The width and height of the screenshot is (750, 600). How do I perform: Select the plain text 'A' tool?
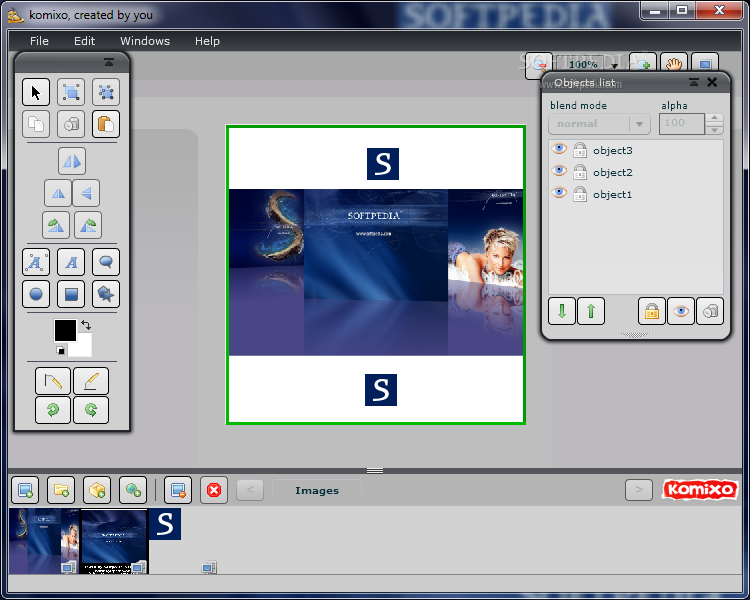pos(71,262)
